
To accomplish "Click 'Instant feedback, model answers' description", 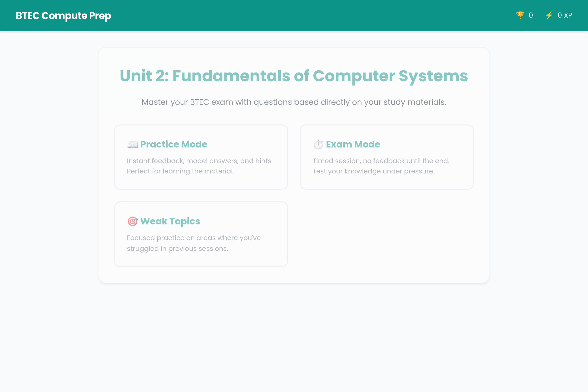I will point(200,166).
